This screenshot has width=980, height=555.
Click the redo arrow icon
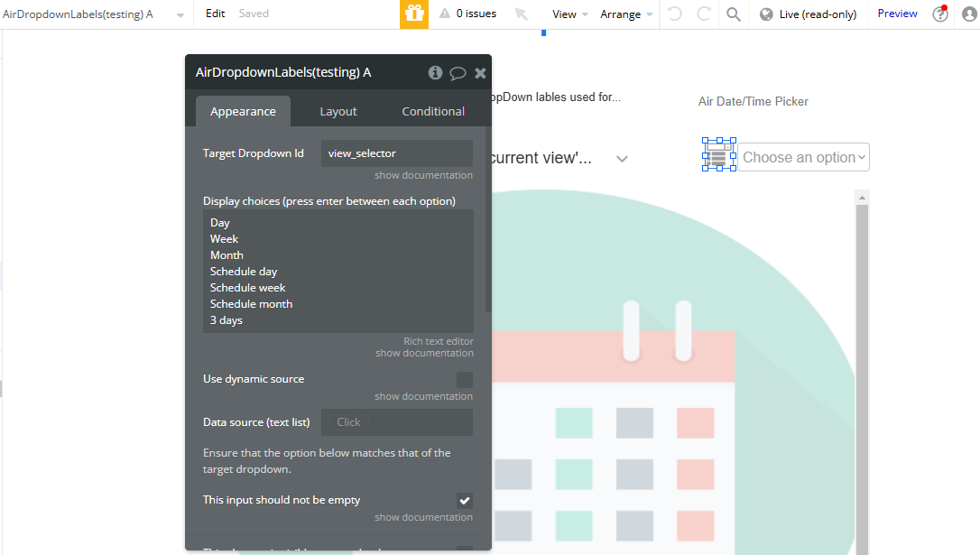[704, 14]
